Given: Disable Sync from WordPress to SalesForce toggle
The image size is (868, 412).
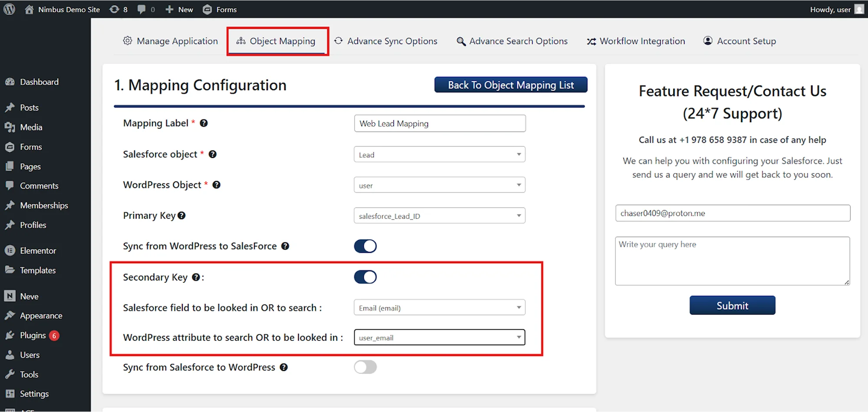Looking at the screenshot, I should (x=365, y=246).
